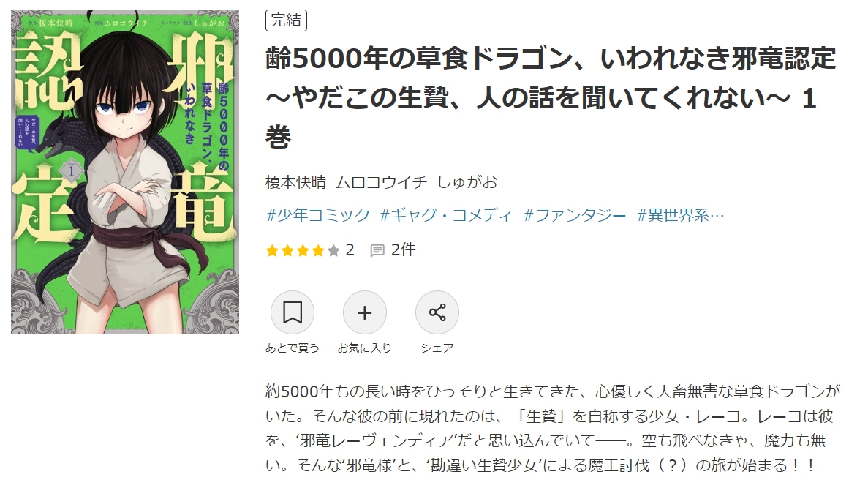Open the 2件 reviews link

403,250
